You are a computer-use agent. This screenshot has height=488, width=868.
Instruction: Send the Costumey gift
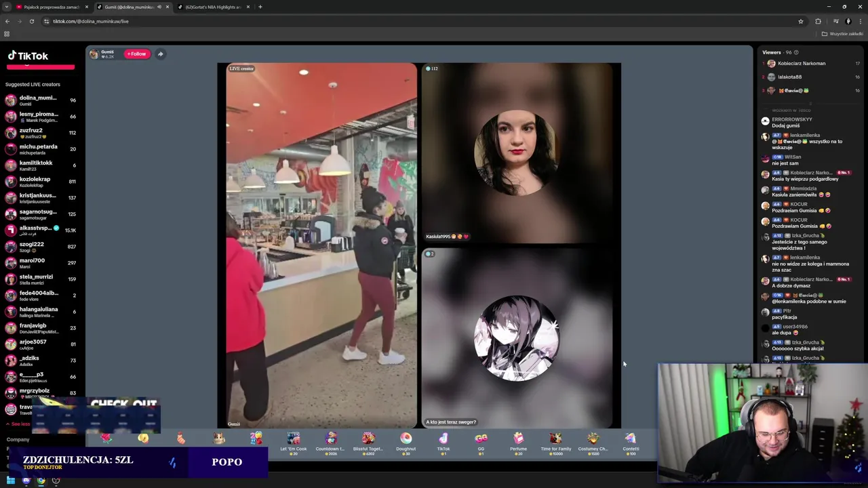pyautogui.click(x=593, y=443)
